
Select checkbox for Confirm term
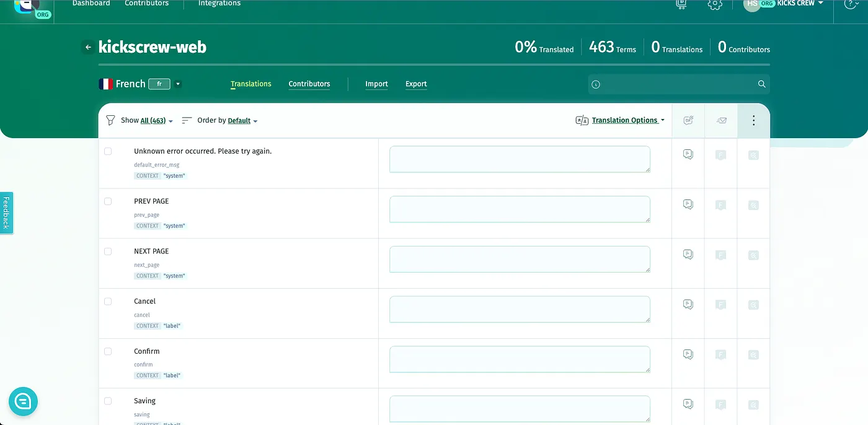coord(108,351)
